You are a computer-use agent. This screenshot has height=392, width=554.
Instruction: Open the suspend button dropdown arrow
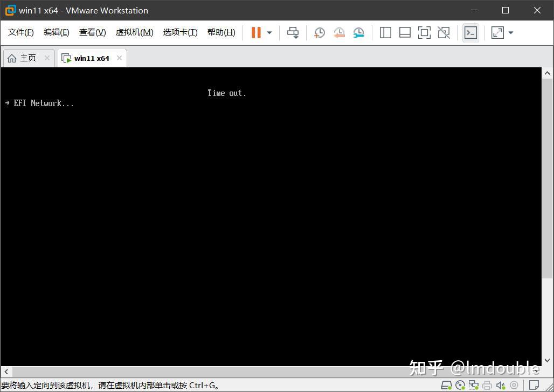pos(268,33)
